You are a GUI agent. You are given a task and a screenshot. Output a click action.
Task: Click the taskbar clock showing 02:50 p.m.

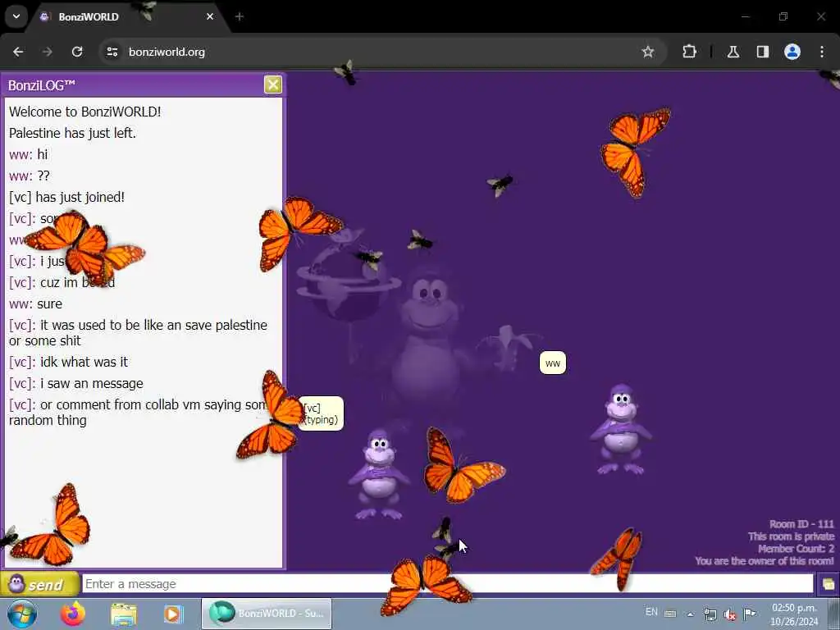[x=794, y=614]
